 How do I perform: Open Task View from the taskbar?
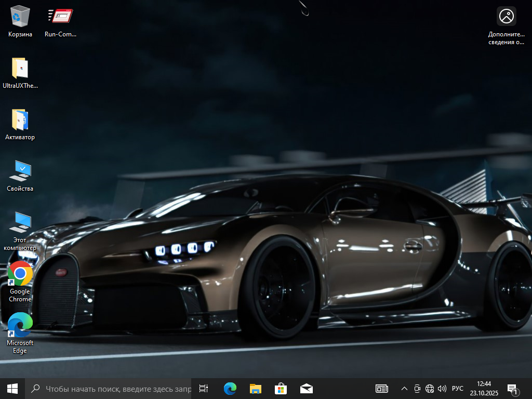[x=204, y=388]
